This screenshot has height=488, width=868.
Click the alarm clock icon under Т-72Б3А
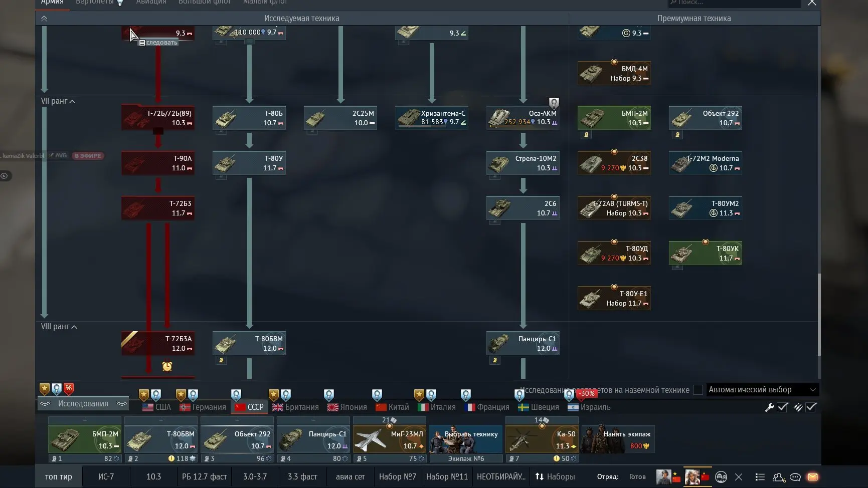point(167,367)
